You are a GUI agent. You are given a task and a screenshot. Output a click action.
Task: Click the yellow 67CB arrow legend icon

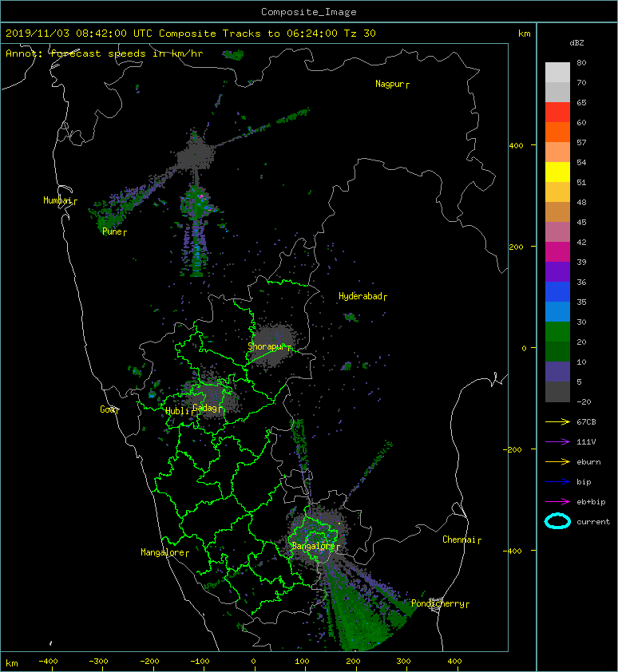(557, 422)
